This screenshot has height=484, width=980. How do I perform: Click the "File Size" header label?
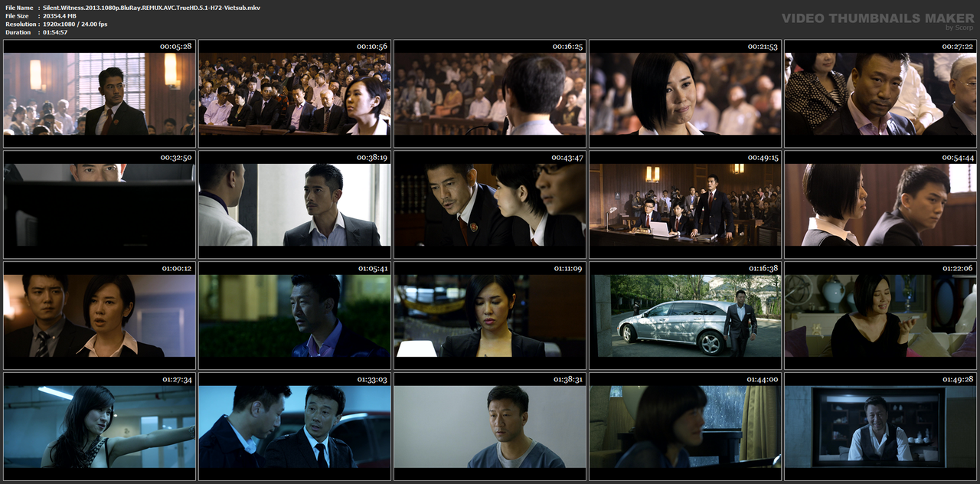click(17, 16)
